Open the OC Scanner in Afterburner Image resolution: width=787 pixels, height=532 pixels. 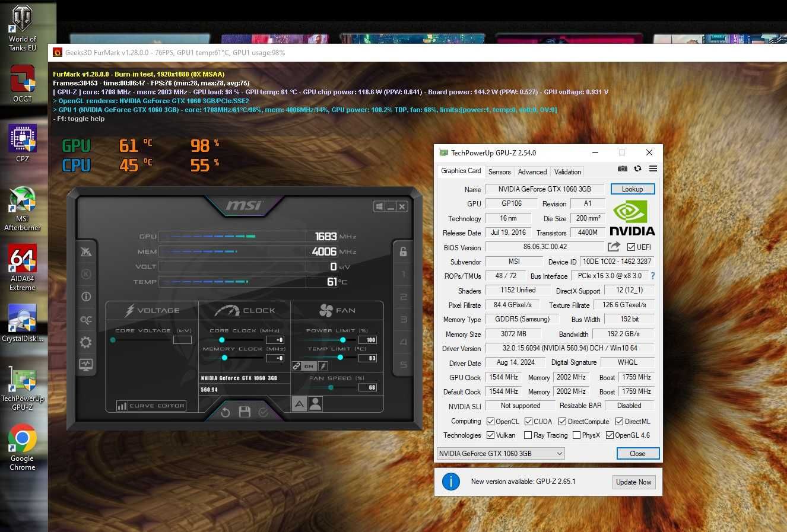pos(86,320)
